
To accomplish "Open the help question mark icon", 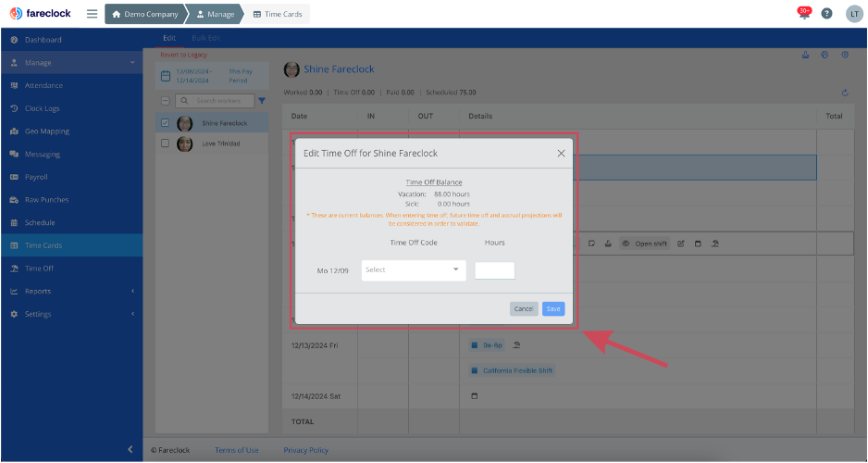I will tap(826, 14).
